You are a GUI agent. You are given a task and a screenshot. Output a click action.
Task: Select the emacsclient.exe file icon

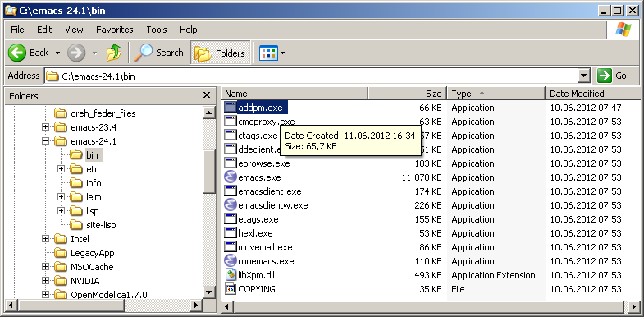tap(231, 191)
